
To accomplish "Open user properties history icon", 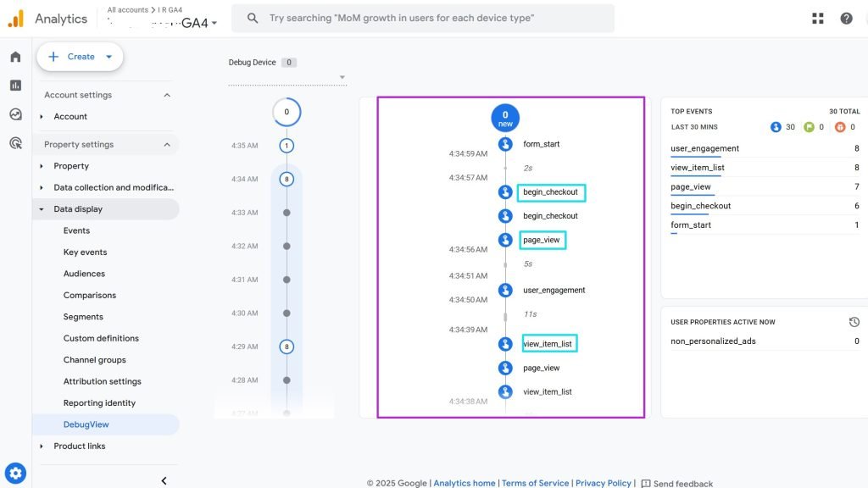I will pos(854,322).
